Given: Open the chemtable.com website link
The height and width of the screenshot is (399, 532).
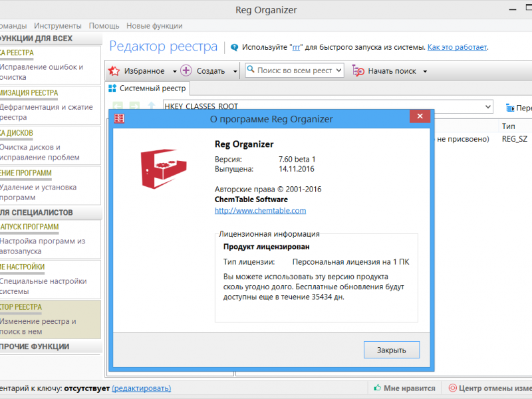Looking at the screenshot, I should coord(260,210).
